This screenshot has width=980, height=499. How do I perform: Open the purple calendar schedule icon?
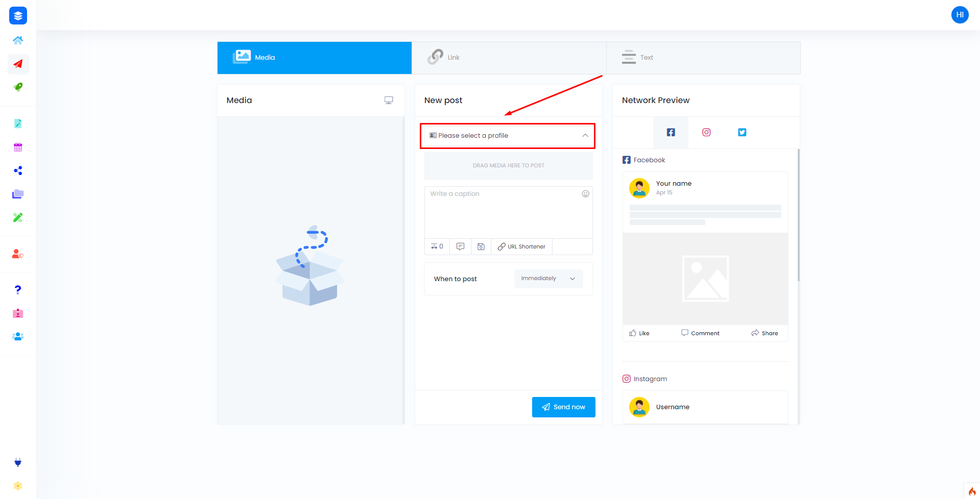pos(18,147)
